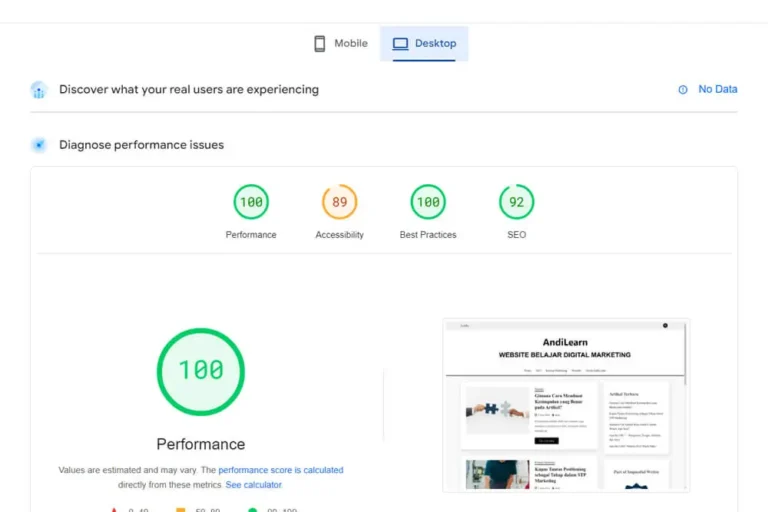
Task: Switch to the Mobile tab
Action: [x=341, y=44]
